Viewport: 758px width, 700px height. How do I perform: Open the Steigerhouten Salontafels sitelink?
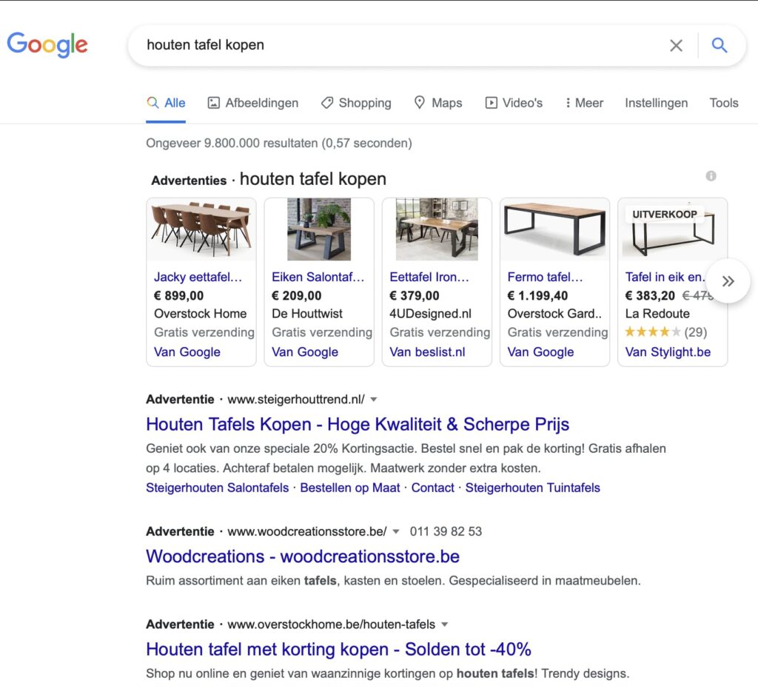point(217,488)
